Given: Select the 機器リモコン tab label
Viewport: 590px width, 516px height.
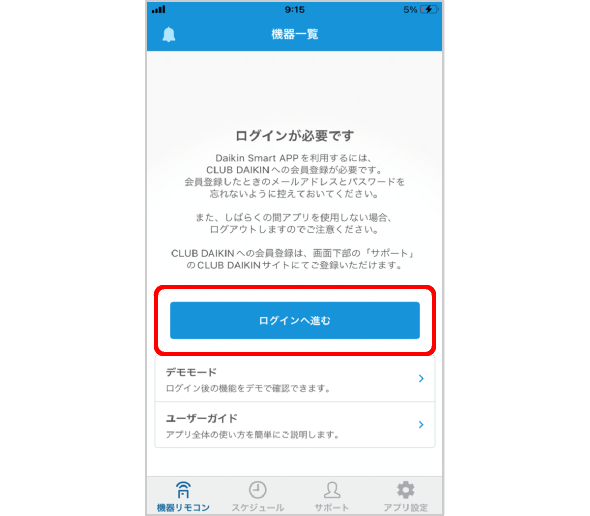Looking at the screenshot, I should [183, 508].
